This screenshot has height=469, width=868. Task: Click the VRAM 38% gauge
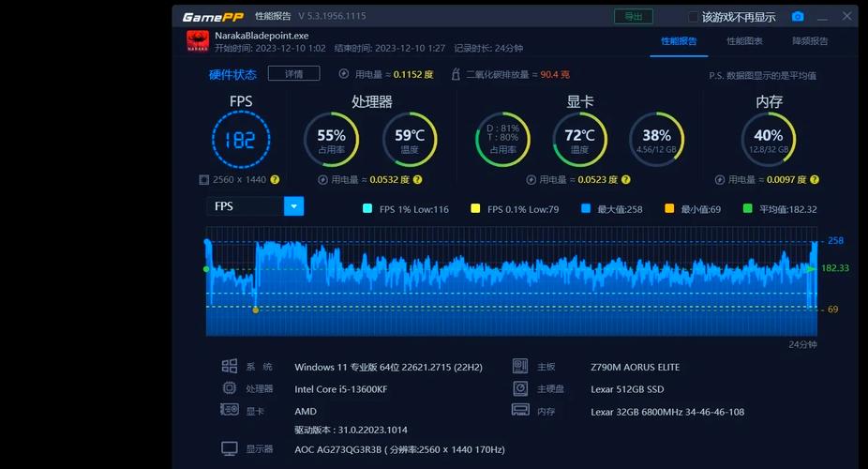point(656,140)
